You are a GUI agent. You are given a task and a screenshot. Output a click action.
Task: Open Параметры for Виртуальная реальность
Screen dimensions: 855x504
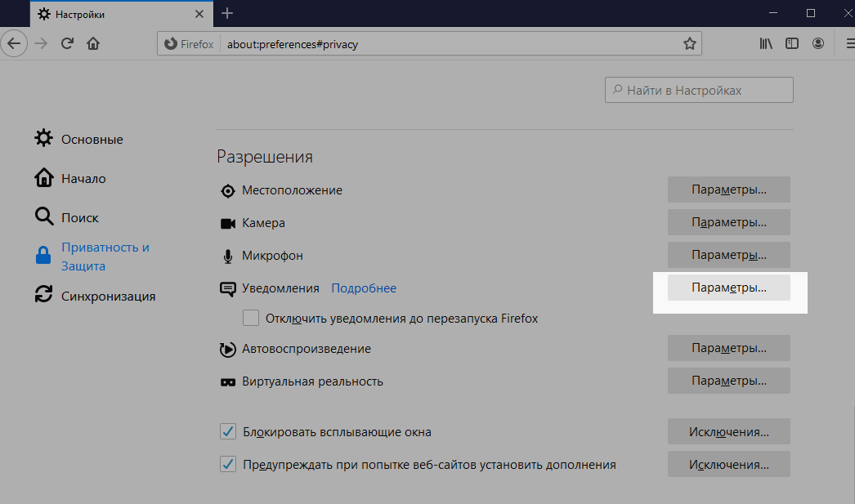(728, 381)
